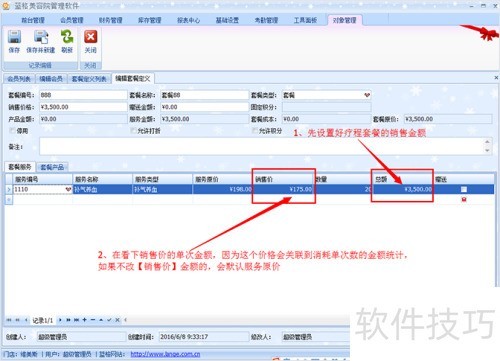This screenshot has height=361, width=500.
Task: Click the 服务名称 column header
Action: click(103, 179)
